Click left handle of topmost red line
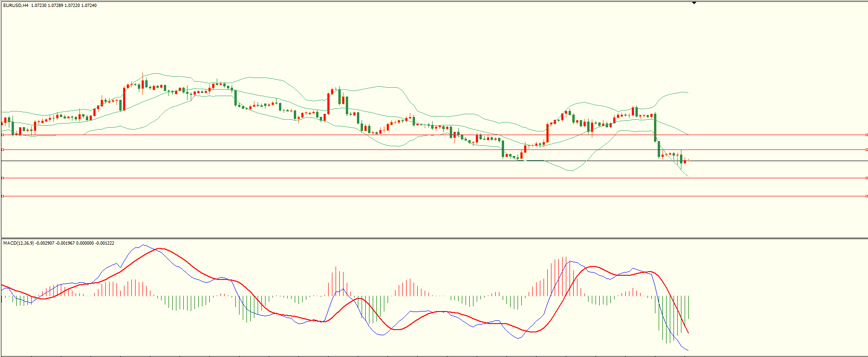 [x=3, y=135]
